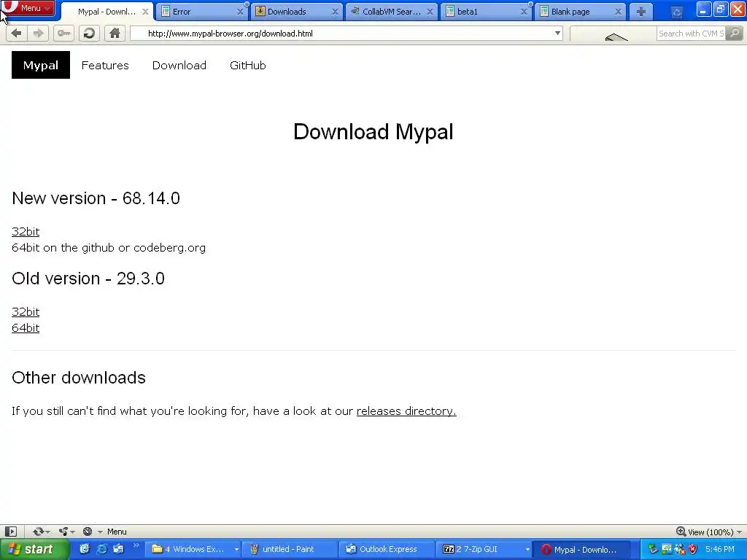Open the Features nav link
The width and height of the screenshot is (747, 560).
pos(105,65)
